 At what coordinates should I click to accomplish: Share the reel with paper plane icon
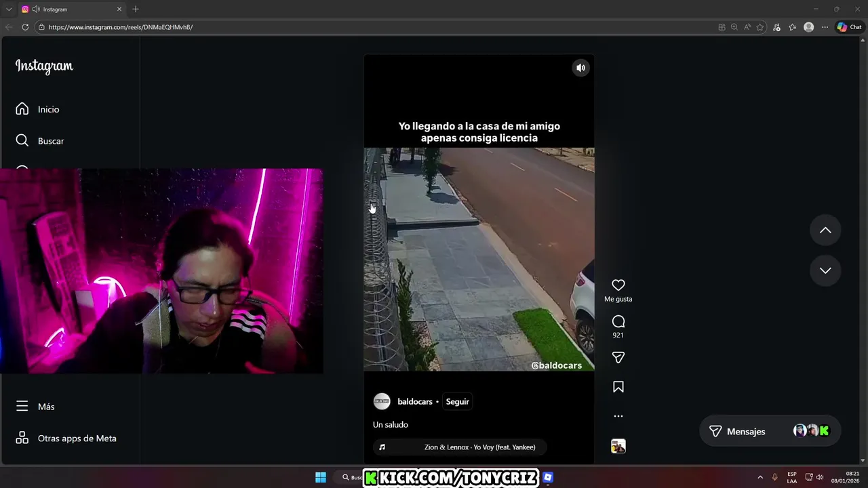tap(618, 357)
